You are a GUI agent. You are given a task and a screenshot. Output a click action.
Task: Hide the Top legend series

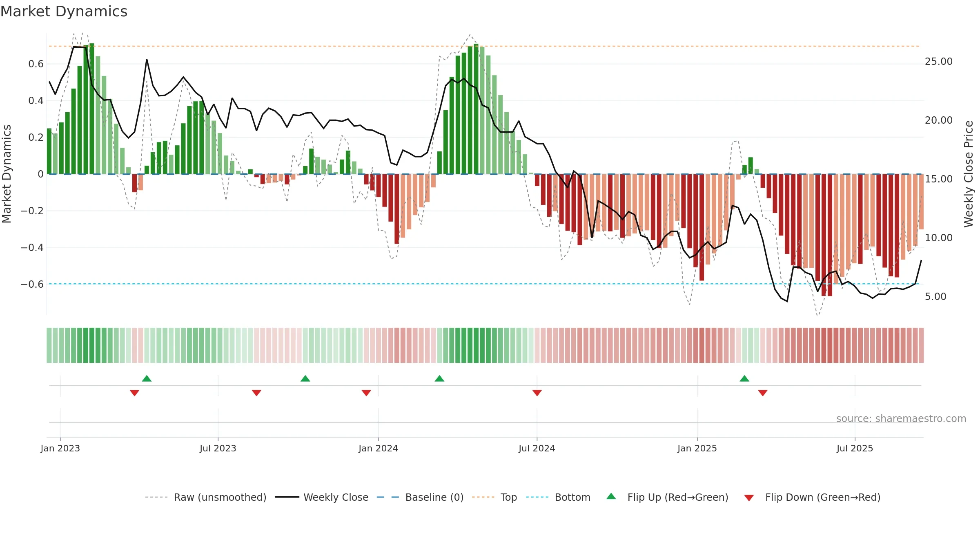pyautogui.click(x=494, y=497)
